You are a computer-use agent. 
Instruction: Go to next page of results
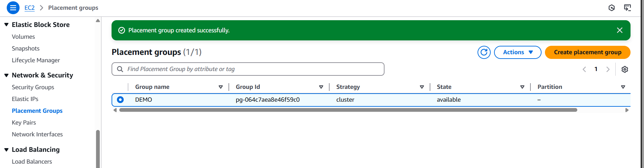point(608,69)
